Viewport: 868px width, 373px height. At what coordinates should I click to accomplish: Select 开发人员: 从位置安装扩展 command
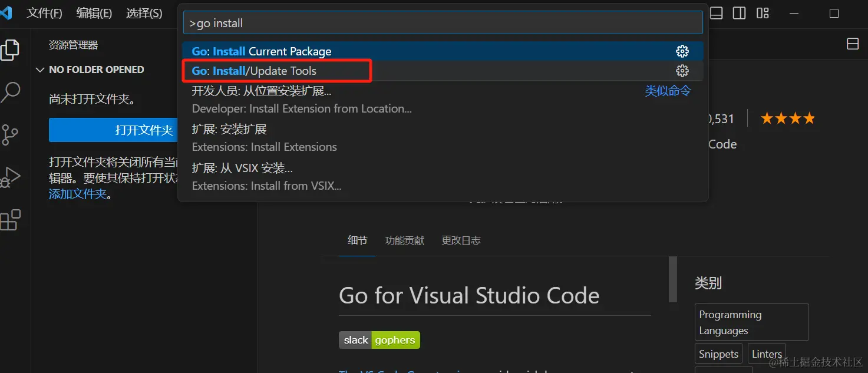pos(443,100)
